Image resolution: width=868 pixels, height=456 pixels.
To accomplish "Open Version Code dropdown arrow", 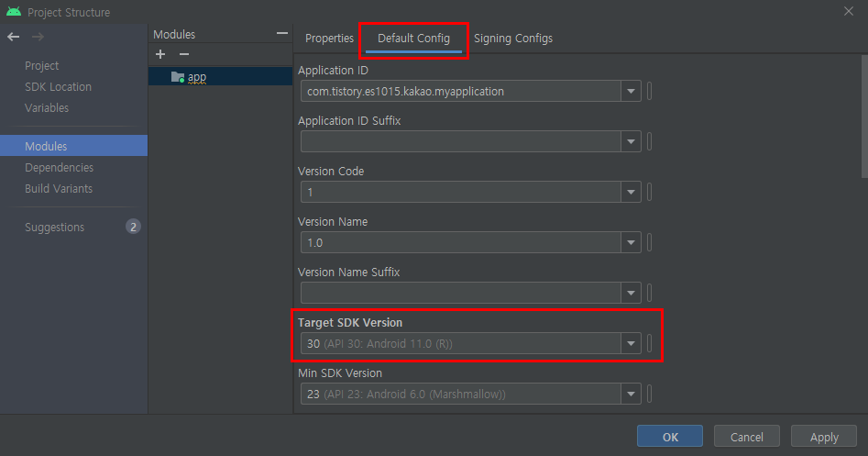I will pos(631,193).
